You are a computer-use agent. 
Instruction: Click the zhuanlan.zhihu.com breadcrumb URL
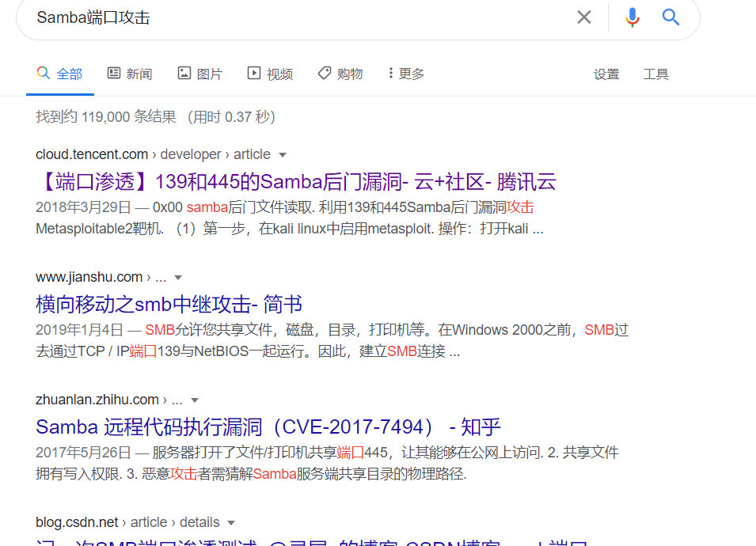109,400
